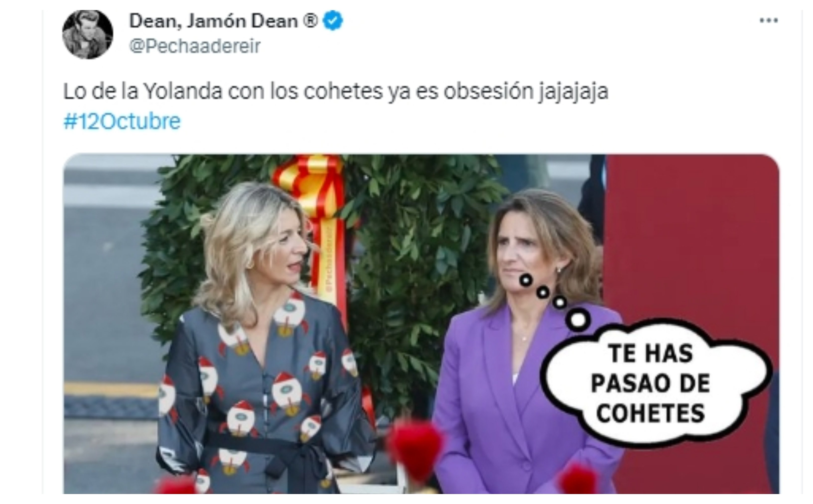Screen dimensions: 813x504
Task: Click the tweet text about Yolanda
Action: (336, 91)
